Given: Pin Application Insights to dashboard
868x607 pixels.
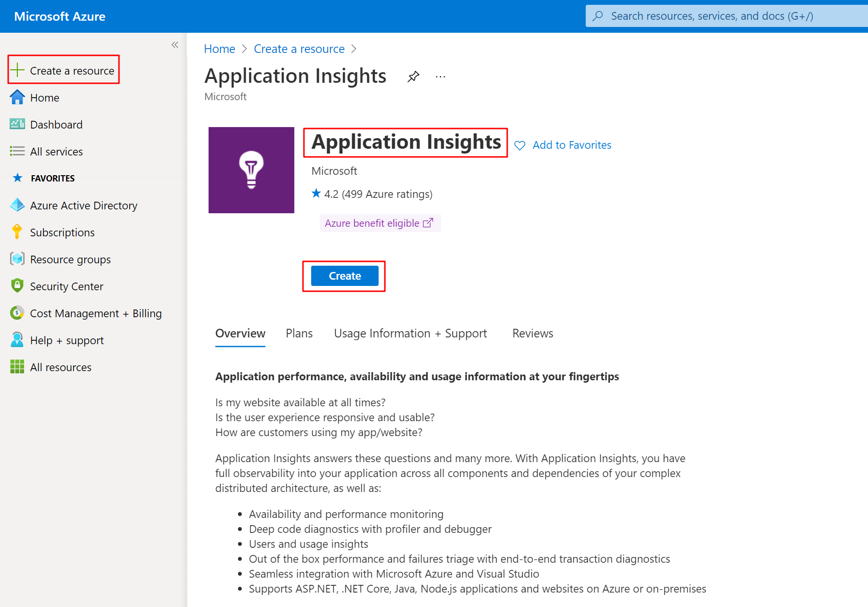Looking at the screenshot, I should click(x=413, y=76).
